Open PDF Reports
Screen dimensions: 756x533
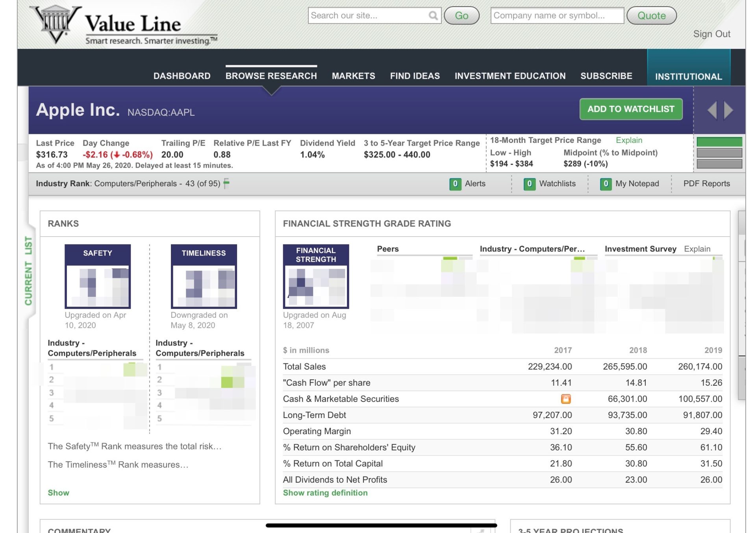pyautogui.click(x=707, y=183)
